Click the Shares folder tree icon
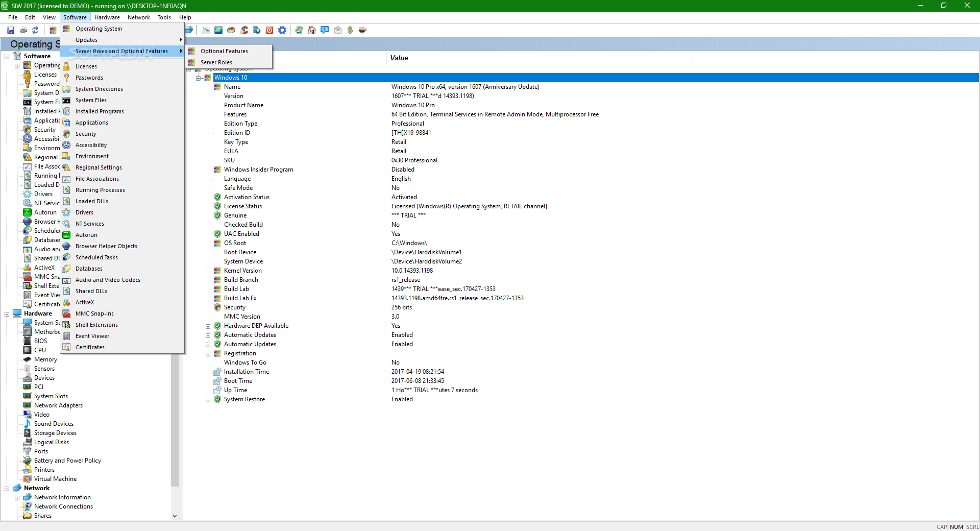980x531 pixels. coord(28,516)
